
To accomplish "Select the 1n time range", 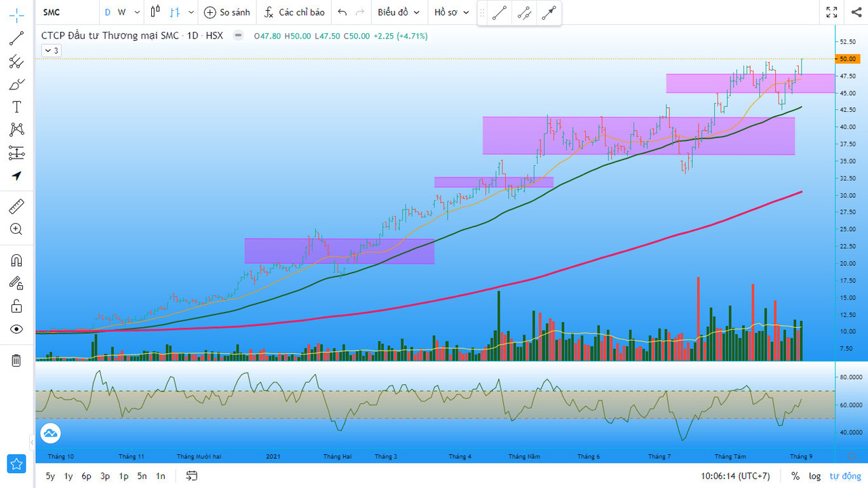I will [x=160, y=476].
